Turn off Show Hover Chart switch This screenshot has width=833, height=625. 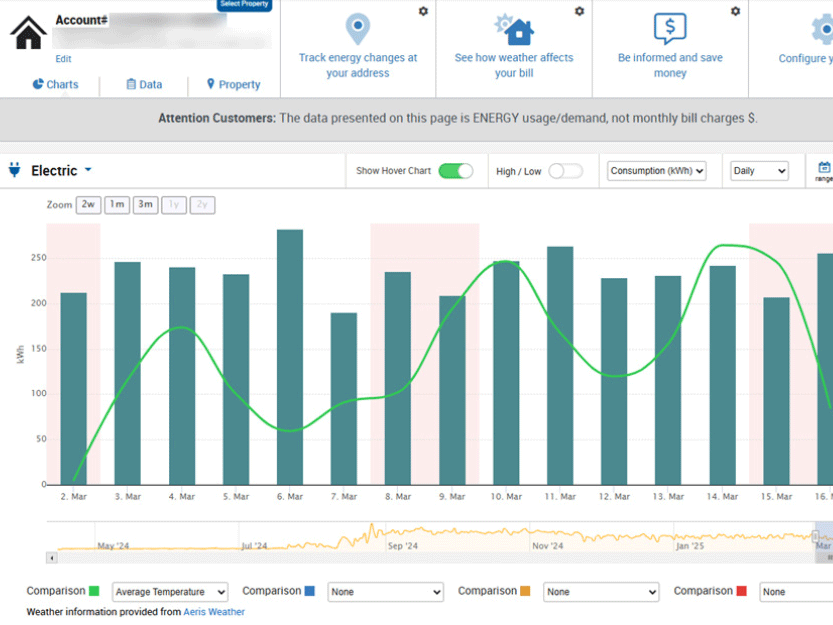(455, 171)
